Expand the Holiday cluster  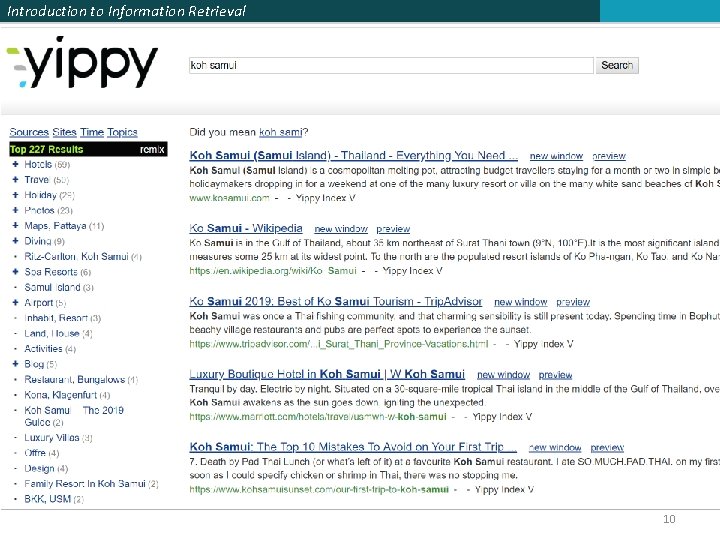tap(16, 195)
